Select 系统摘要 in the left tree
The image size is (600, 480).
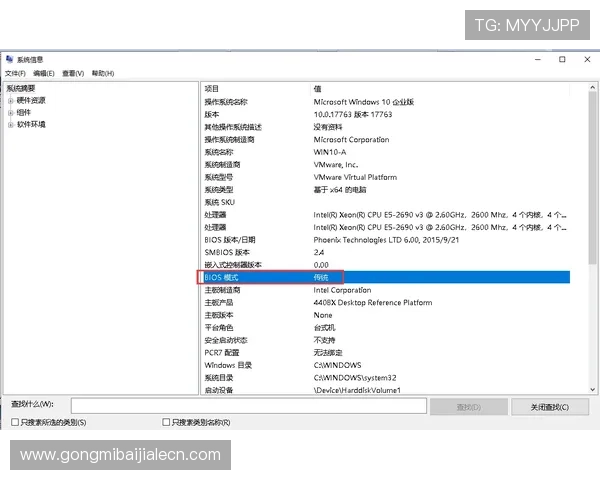[21, 88]
